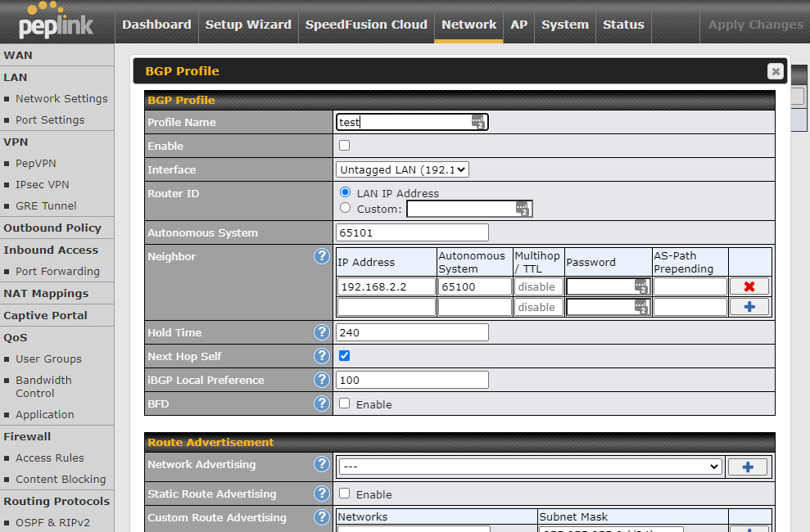The height and width of the screenshot is (532, 810).
Task: Uncheck the Next Hop Self checkbox
Action: pos(345,355)
